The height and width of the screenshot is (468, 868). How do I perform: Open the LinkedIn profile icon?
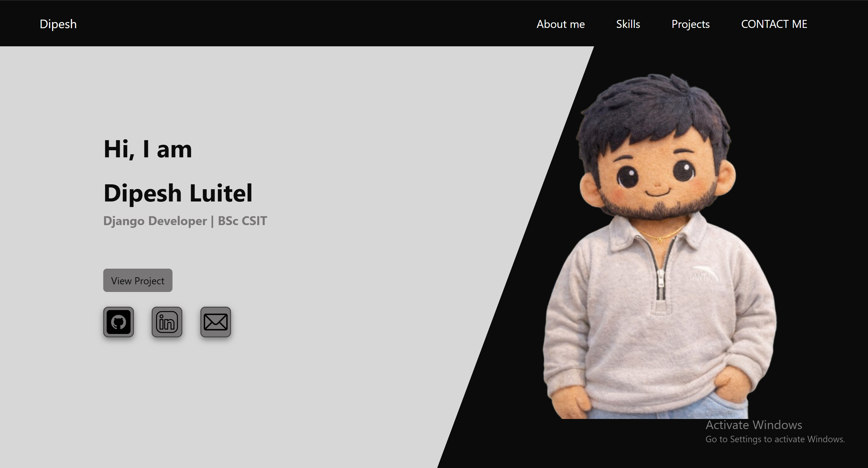coord(167,322)
